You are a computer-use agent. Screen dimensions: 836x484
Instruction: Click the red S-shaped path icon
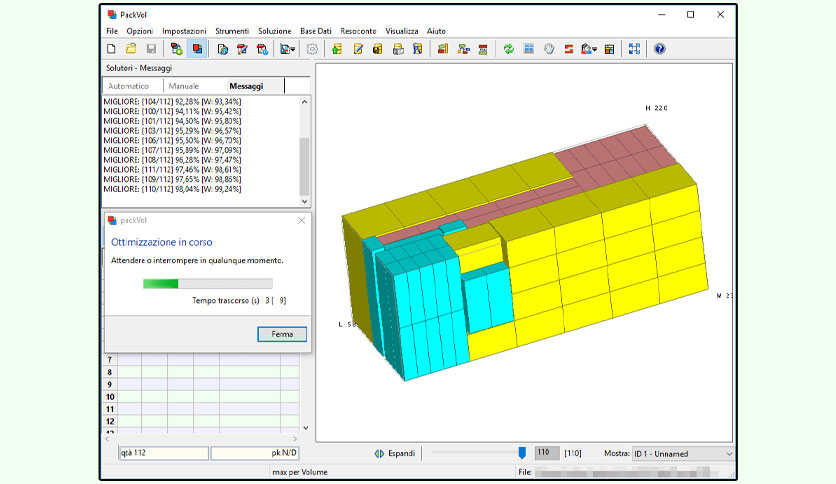[x=569, y=49]
